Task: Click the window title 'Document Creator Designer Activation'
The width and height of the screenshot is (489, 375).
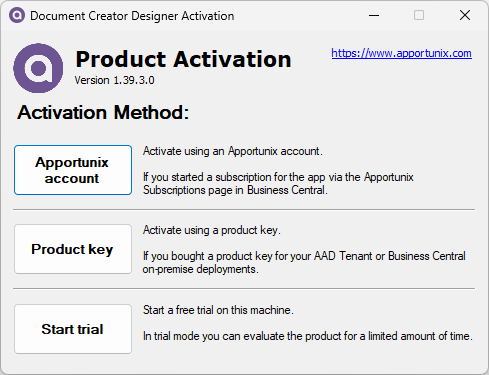Action: click(x=132, y=16)
